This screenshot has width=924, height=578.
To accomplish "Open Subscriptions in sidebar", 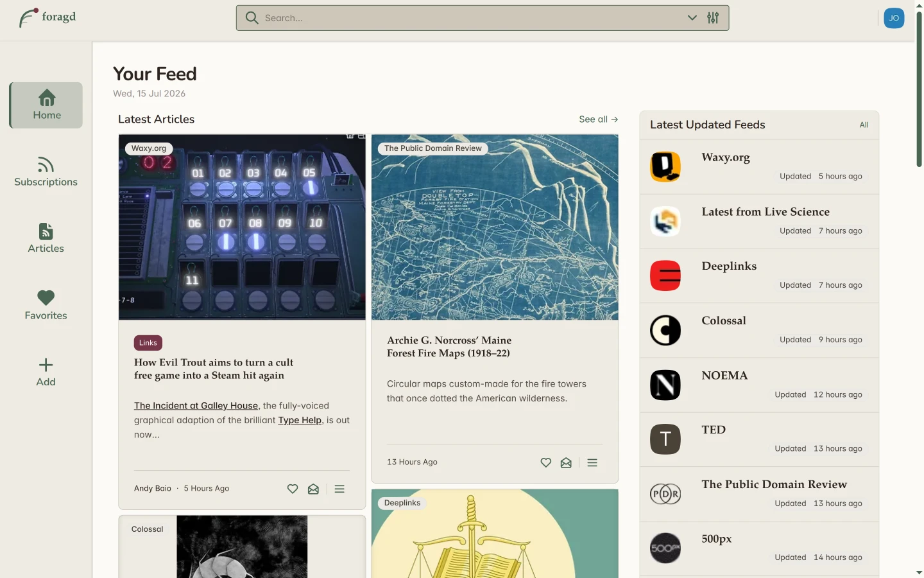I will (x=46, y=172).
